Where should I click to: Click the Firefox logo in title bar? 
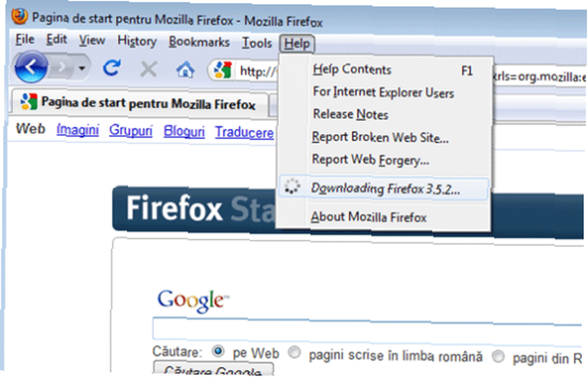point(19,16)
